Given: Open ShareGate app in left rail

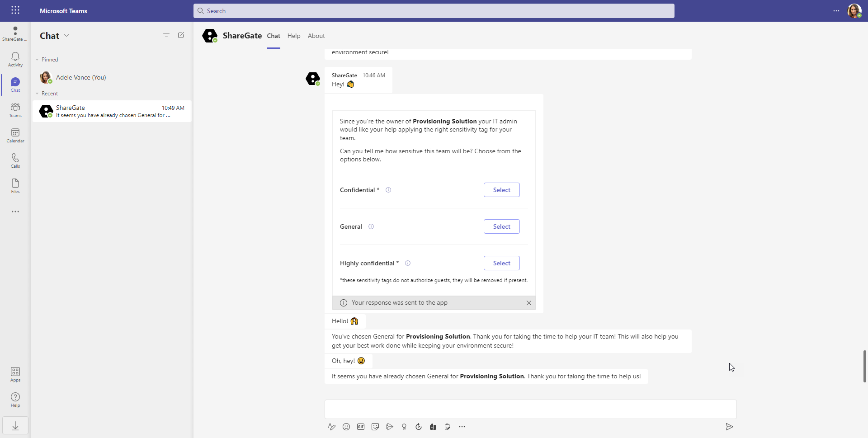Looking at the screenshot, I should (x=15, y=33).
